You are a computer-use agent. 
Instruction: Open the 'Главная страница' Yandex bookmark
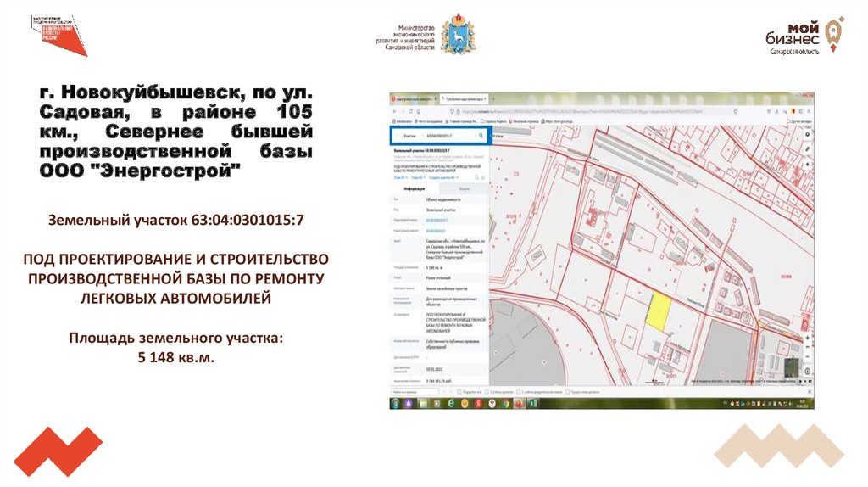click(x=462, y=121)
